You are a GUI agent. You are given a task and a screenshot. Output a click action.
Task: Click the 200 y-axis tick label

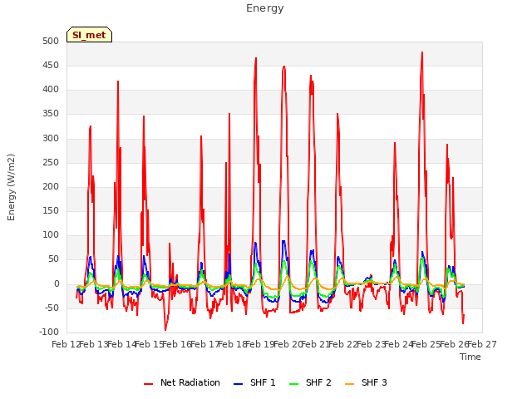click(x=51, y=186)
